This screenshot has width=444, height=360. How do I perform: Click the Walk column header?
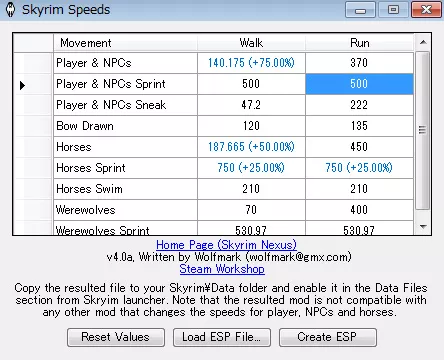click(x=251, y=43)
